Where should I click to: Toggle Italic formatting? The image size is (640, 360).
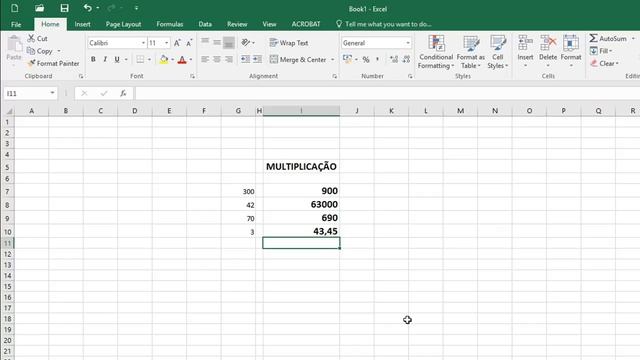pyautogui.click(x=105, y=60)
